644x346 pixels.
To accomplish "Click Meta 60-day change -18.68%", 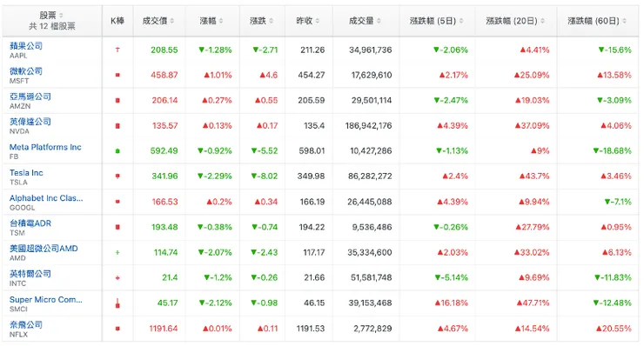I will tap(612, 150).
